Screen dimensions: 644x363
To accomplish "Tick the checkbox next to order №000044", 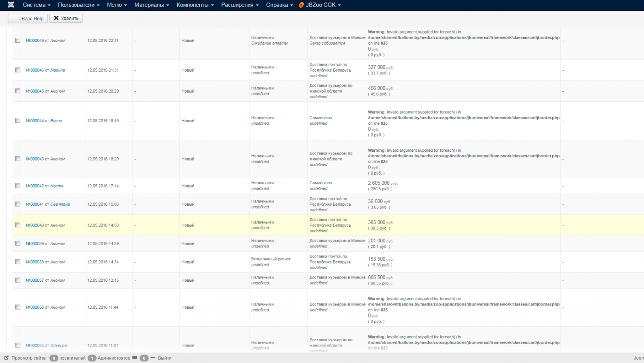I will 18,120.
